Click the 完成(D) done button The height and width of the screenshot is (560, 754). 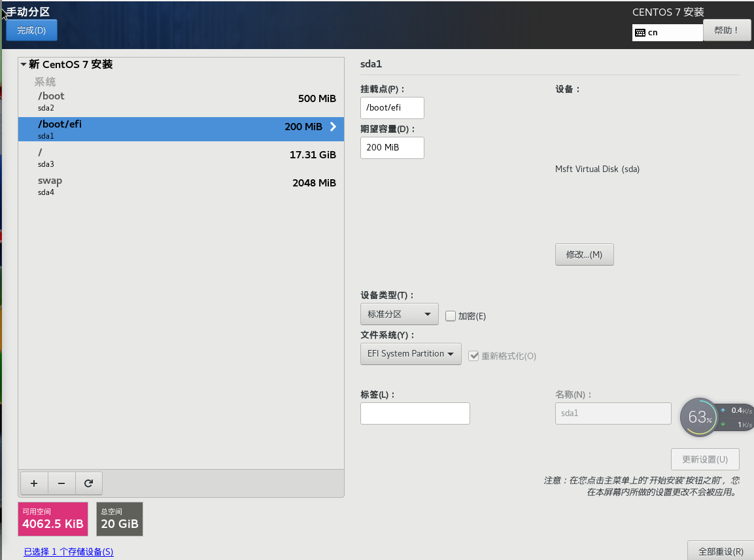(x=32, y=30)
